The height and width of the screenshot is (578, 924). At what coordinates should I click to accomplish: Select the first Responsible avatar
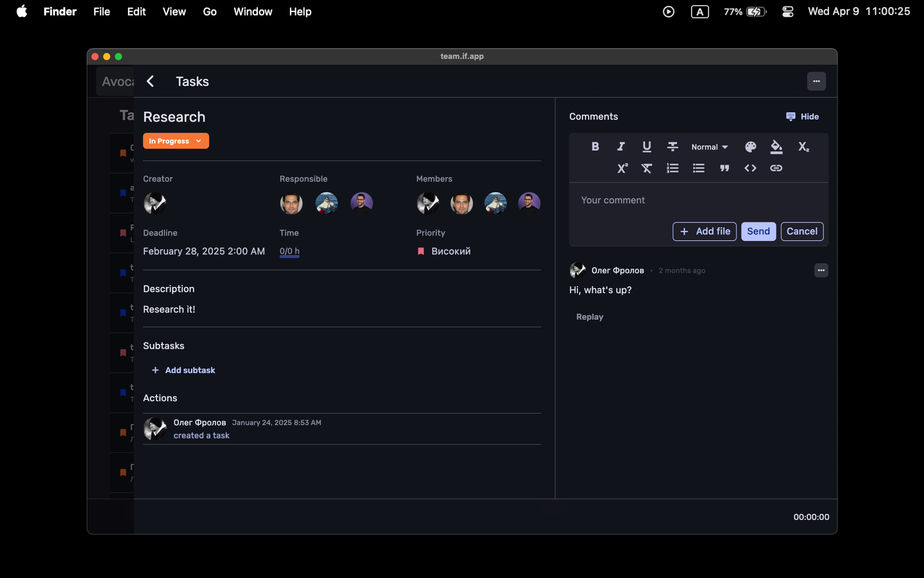click(x=291, y=203)
